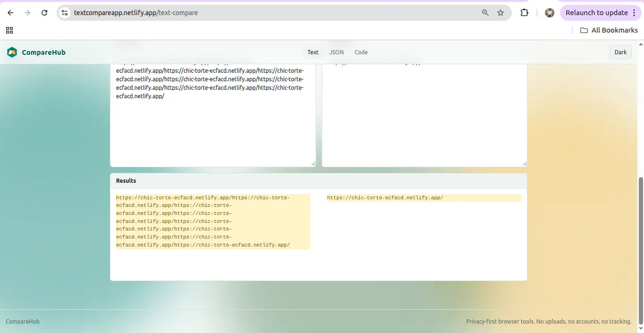Click the right textarea resize handle

tap(525, 164)
